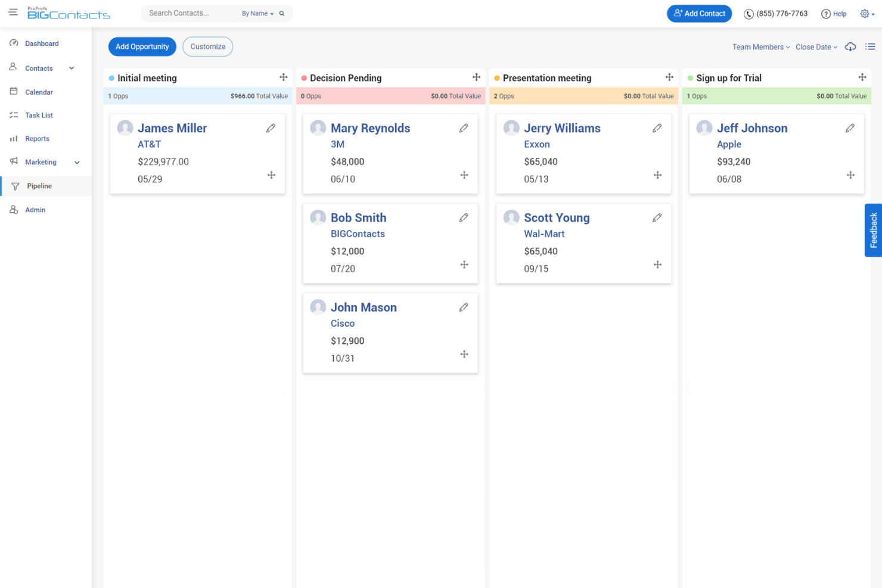Edit John Mason opportunity with pencil icon
This screenshot has height=588, width=882.
pos(464,307)
